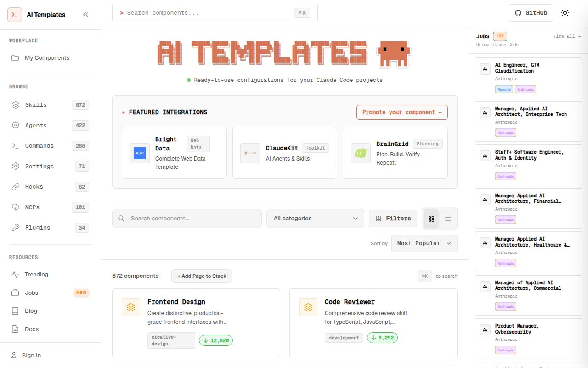Click the My Components folder icon

(x=15, y=58)
